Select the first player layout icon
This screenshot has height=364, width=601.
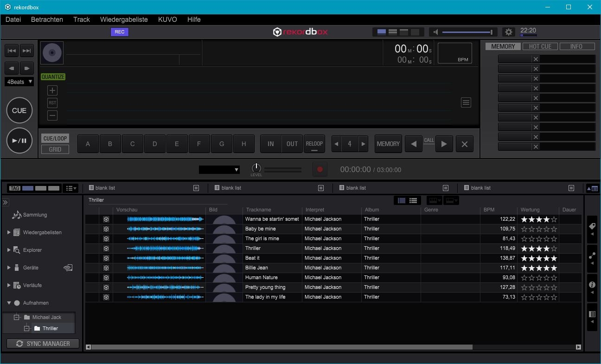coord(382,32)
